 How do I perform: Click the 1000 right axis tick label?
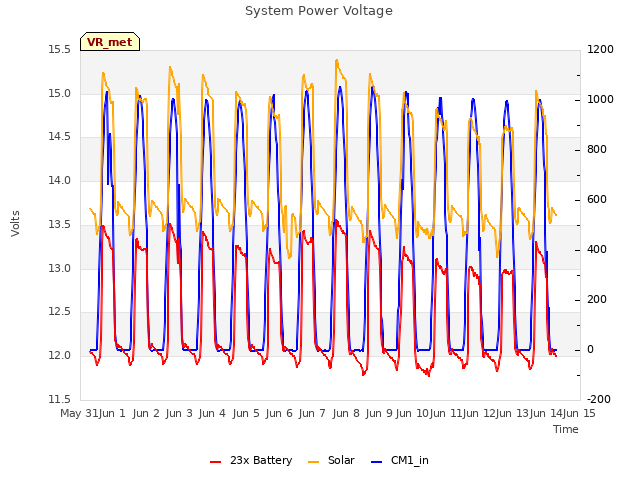click(x=600, y=100)
